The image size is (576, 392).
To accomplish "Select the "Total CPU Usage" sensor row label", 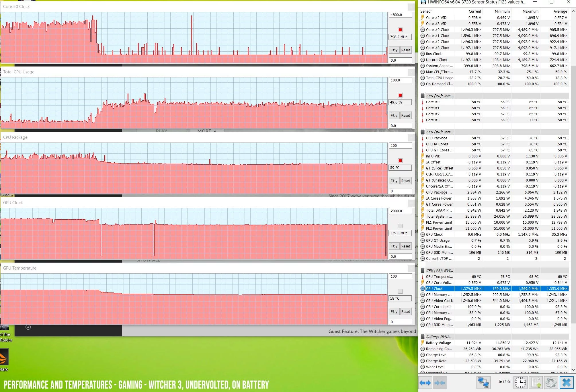I will coord(440,78).
